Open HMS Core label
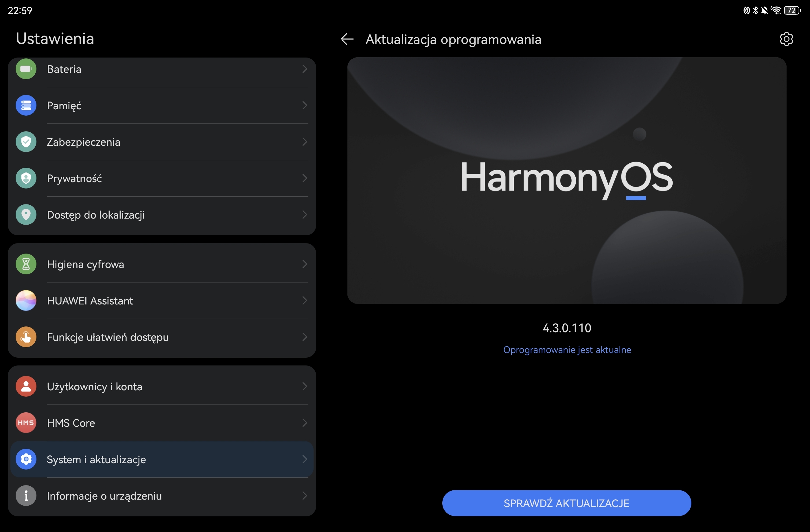 coord(71,423)
